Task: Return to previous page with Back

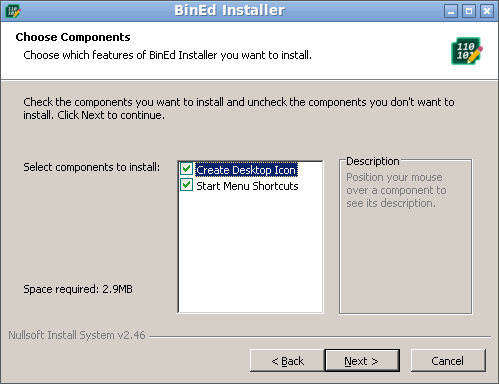Action: point(287,360)
